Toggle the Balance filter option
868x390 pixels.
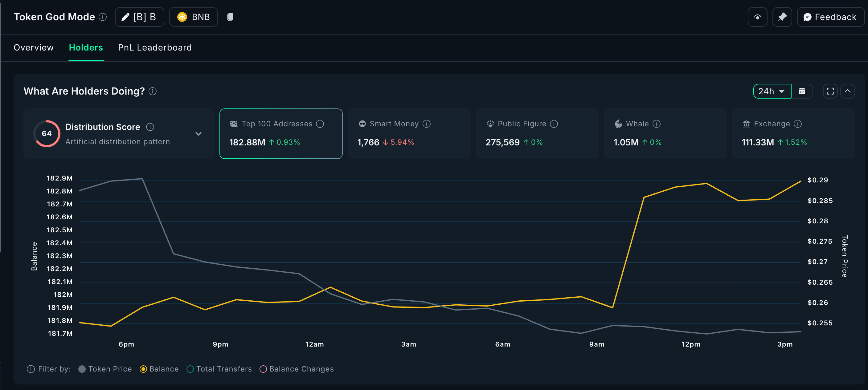143,369
